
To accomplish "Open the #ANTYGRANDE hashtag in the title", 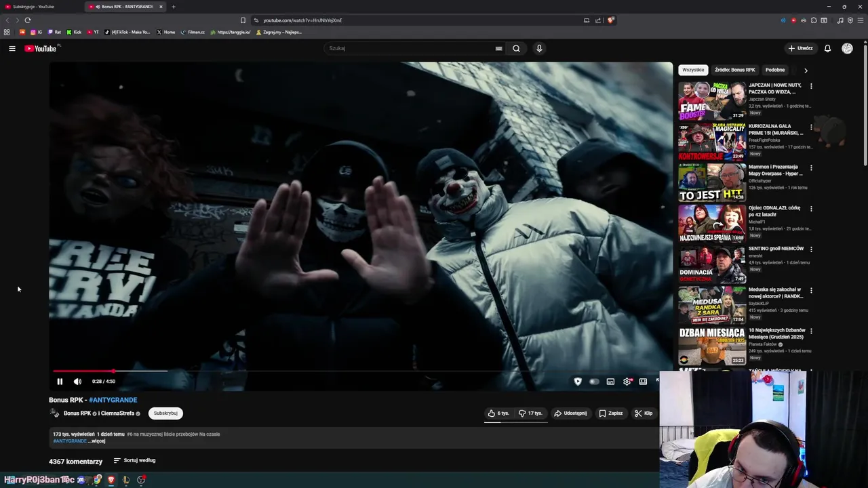I will click(113, 400).
